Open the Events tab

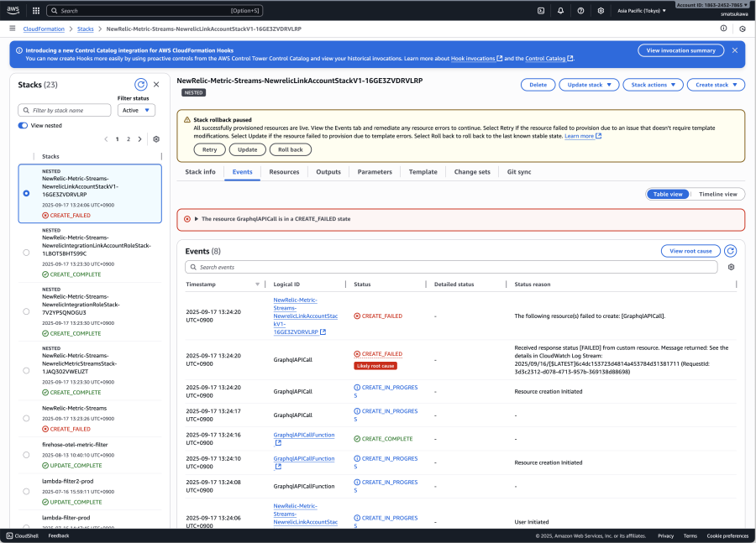tap(243, 172)
